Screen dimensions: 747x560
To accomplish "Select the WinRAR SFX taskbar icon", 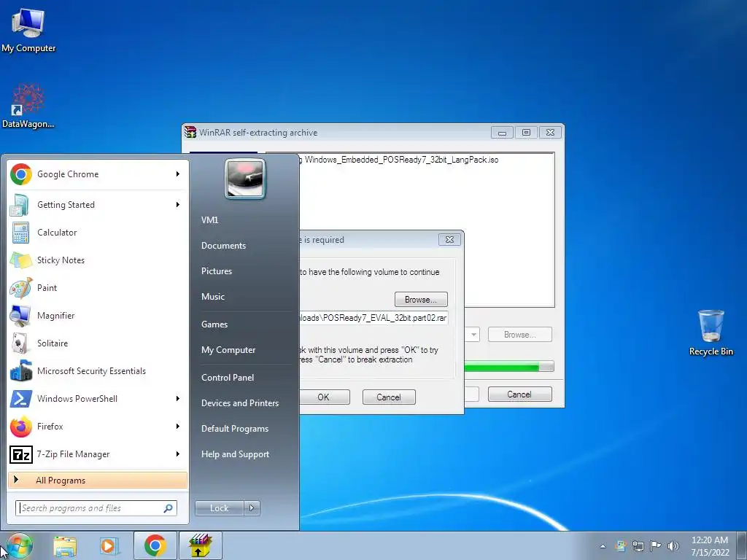I will (200, 545).
